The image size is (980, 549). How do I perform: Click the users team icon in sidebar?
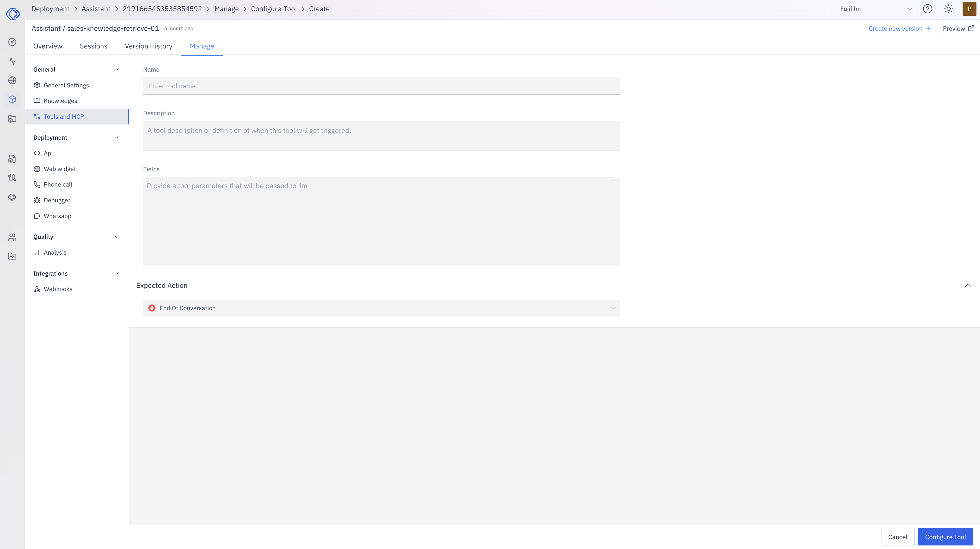12,237
